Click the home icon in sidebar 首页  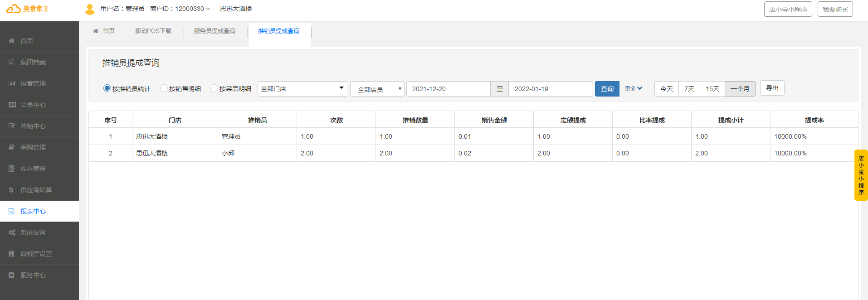(12, 41)
